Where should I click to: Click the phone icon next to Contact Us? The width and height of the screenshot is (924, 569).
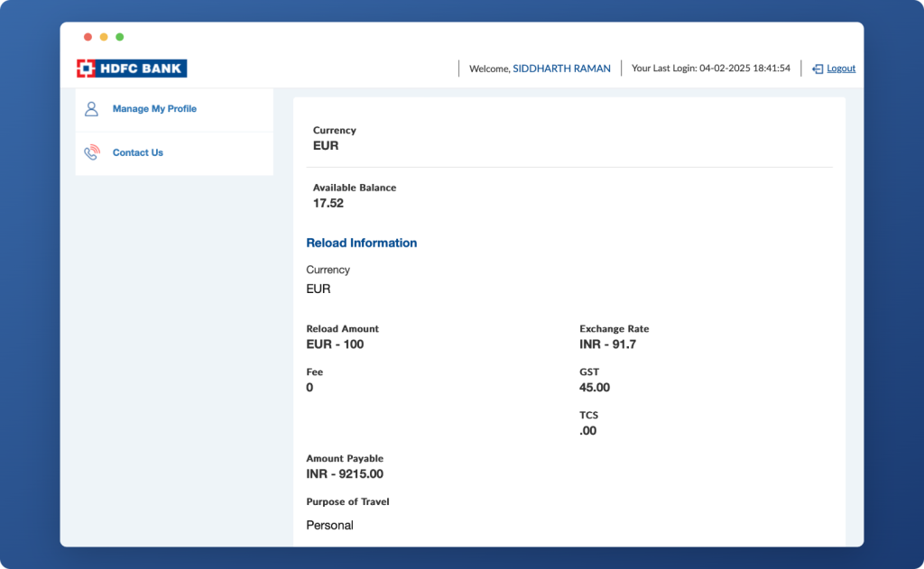point(90,152)
